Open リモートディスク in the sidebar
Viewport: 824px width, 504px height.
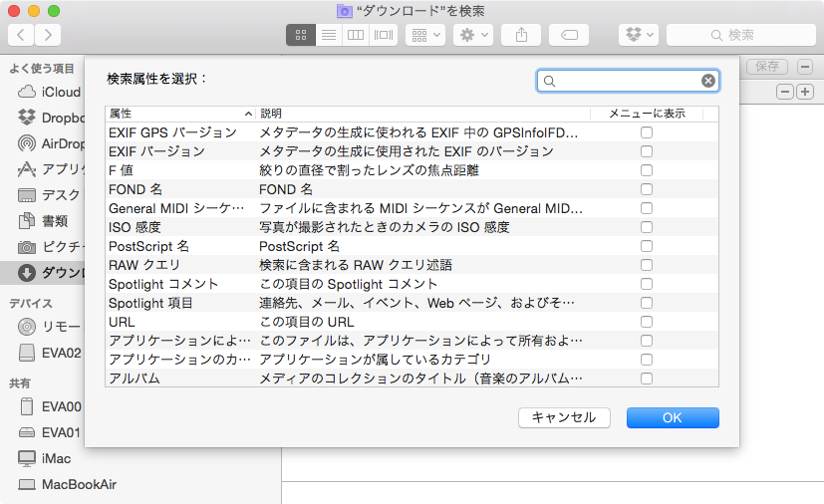tap(50, 327)
